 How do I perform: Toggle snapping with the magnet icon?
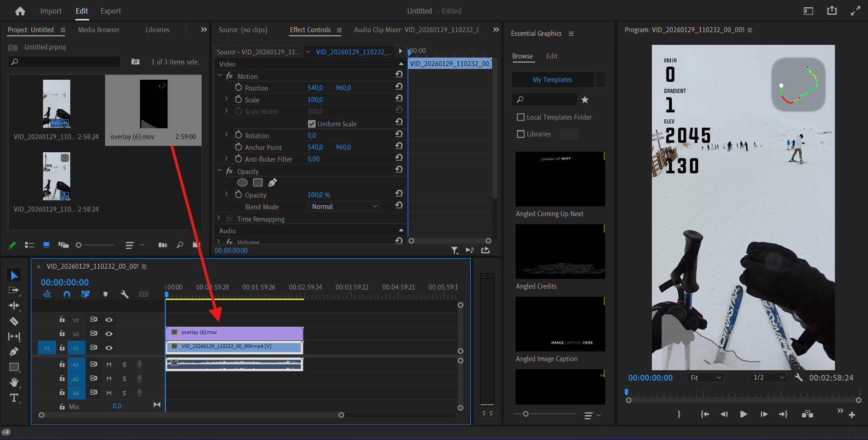pos(67,294)
